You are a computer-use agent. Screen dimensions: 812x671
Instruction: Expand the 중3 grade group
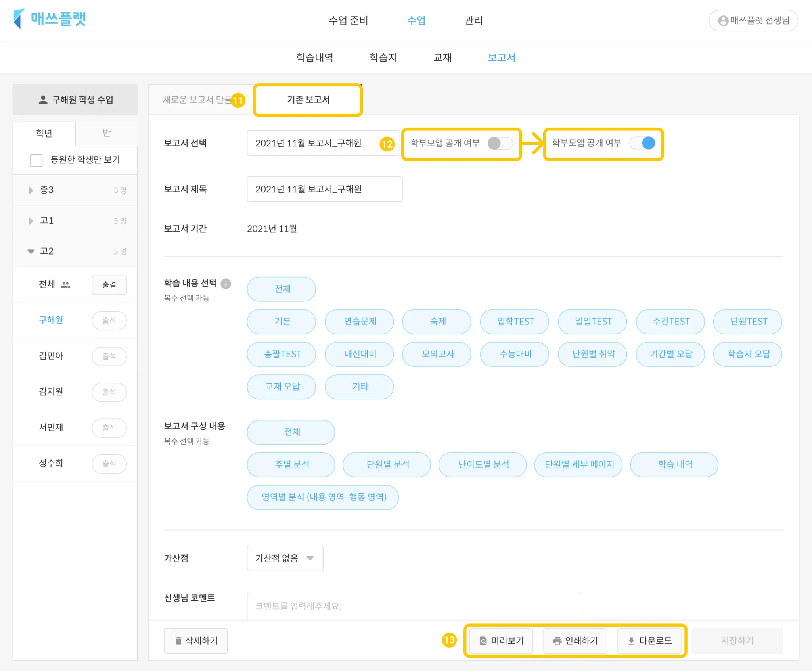[31, 190]
